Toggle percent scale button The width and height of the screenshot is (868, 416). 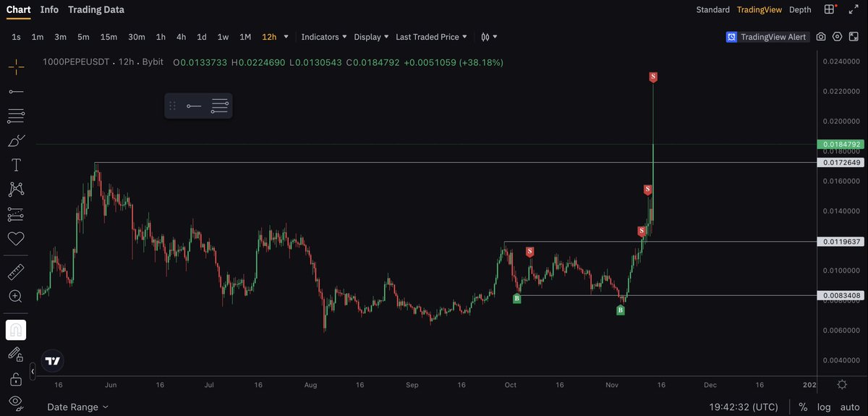tap(803, 407)
